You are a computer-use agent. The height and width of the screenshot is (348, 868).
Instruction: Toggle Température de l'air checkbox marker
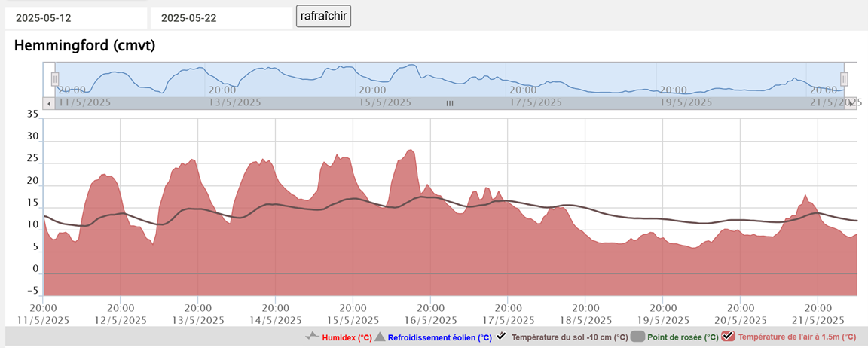tap(729, 337)
